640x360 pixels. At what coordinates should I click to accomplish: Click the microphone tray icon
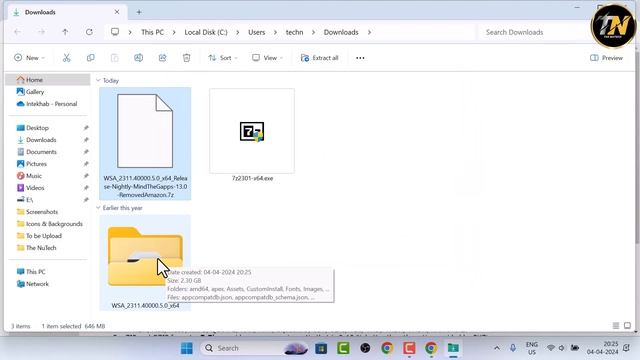tap(513, 348)
